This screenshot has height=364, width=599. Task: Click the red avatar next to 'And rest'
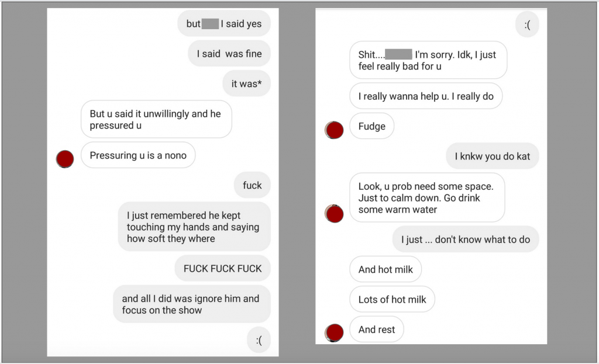point(334,332)
